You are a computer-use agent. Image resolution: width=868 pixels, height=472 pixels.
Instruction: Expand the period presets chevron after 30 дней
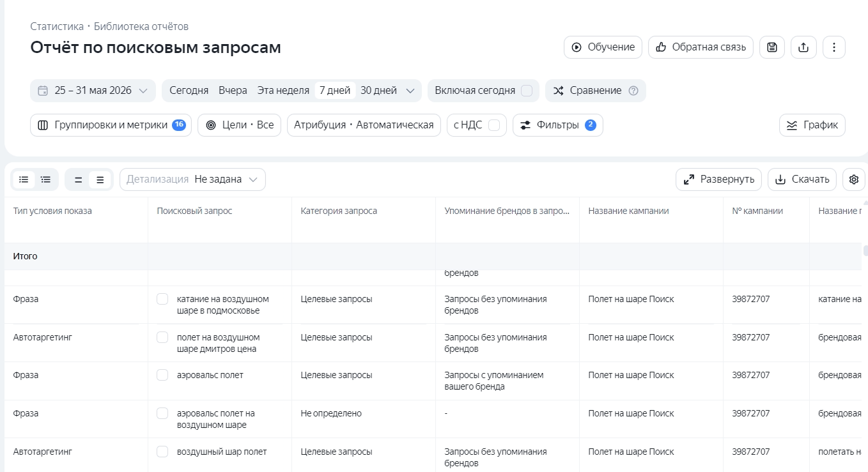(x=410, y=91)
